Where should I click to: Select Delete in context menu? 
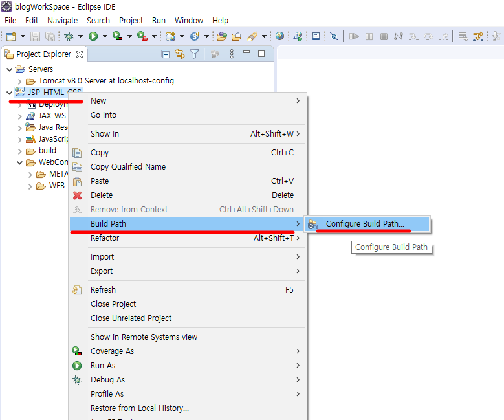[188, 195]
